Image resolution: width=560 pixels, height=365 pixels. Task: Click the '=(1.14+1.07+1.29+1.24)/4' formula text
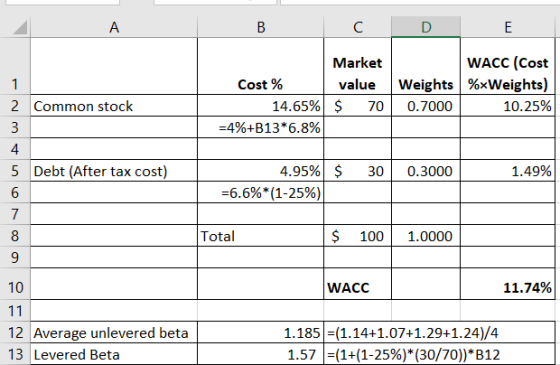412,333
